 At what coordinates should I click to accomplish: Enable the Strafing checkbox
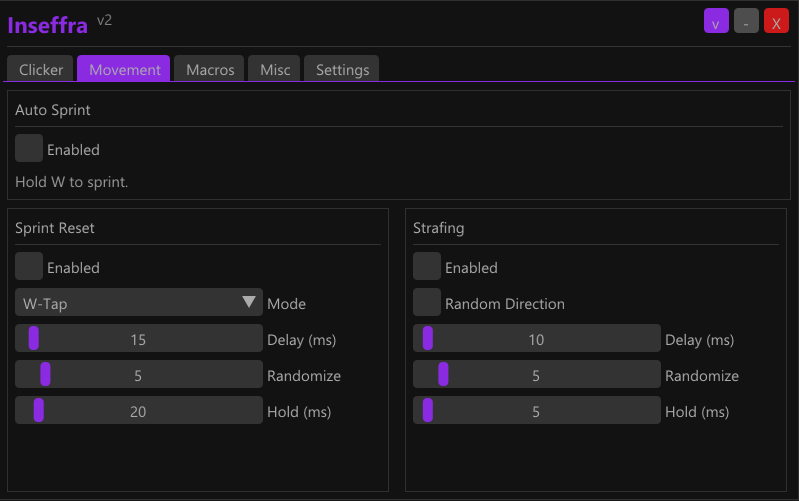click(427, 266)
